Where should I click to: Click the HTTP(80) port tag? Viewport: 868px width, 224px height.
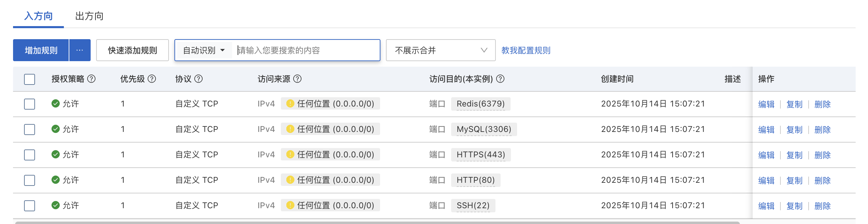[476, 180]
